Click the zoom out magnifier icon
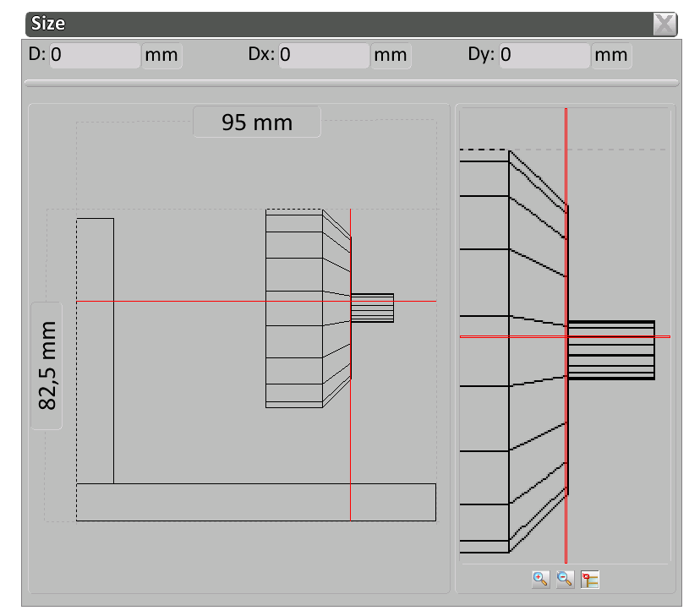 (566, 580)
